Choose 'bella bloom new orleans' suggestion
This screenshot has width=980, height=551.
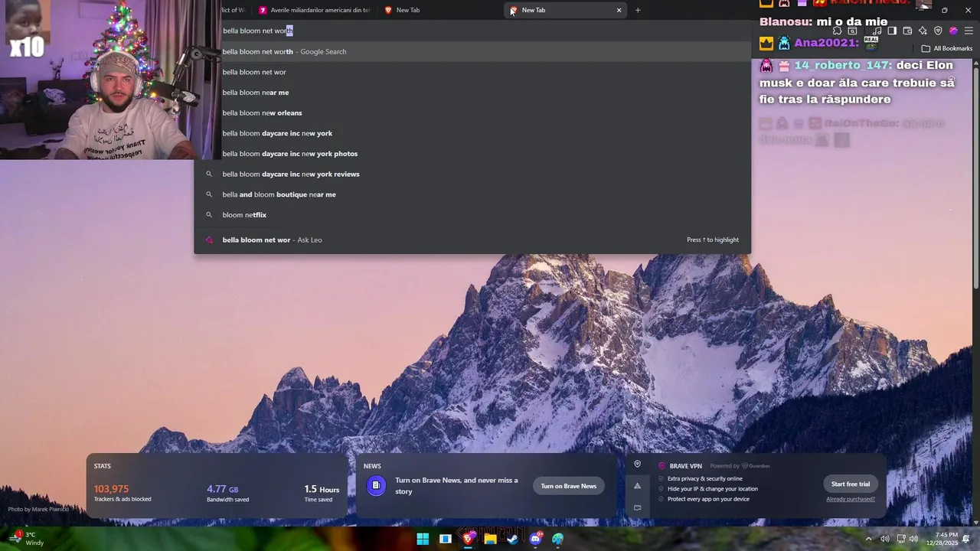[x=472, y=112]
